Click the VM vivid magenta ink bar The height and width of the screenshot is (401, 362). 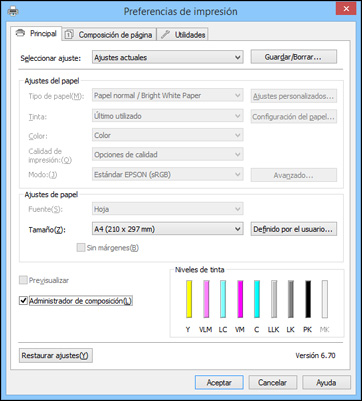[240, 299]
